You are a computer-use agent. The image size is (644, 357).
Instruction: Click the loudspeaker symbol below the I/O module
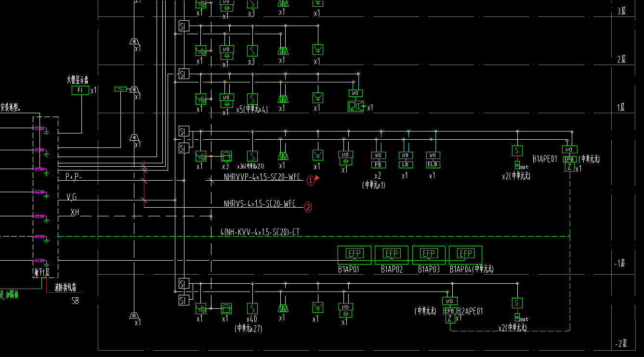pyautogui.click(x=356, y=106)
